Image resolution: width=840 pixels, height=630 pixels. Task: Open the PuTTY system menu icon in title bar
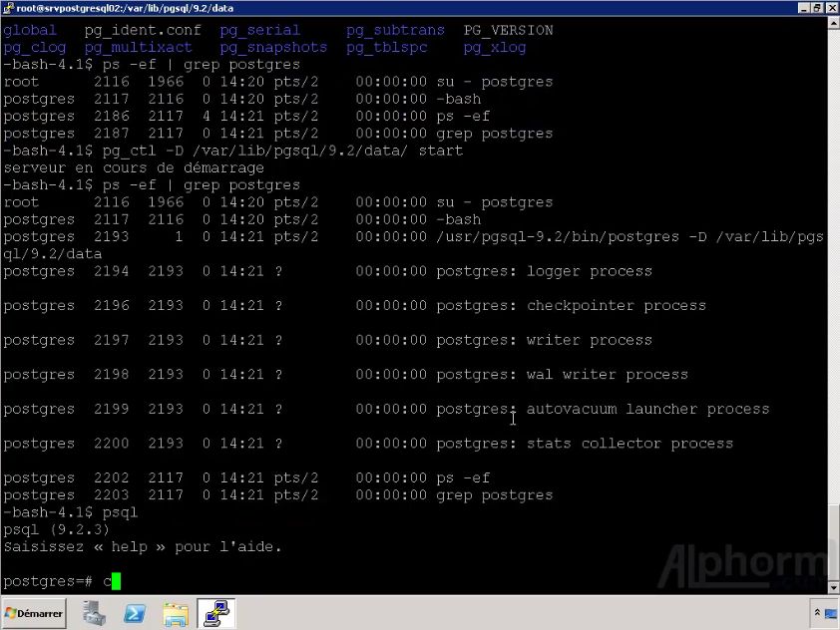(x=8, y=8)
